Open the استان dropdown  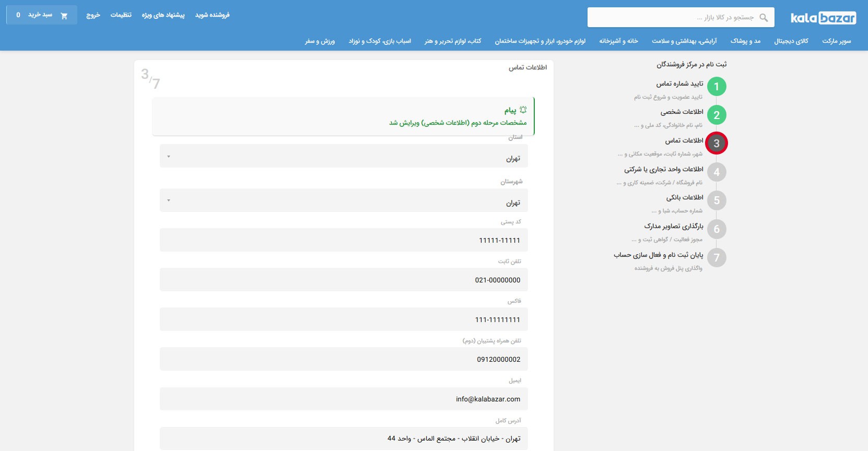tap(344, 156)
